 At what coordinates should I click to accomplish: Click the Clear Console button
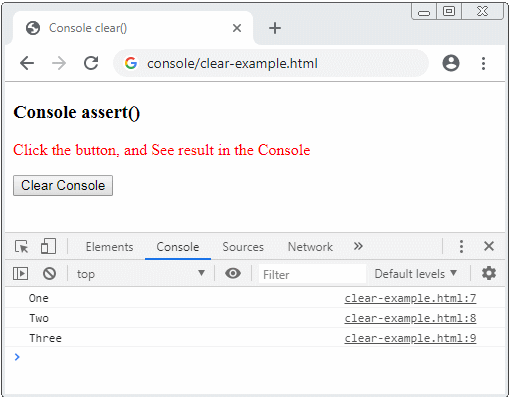click(x=63, y=185)
